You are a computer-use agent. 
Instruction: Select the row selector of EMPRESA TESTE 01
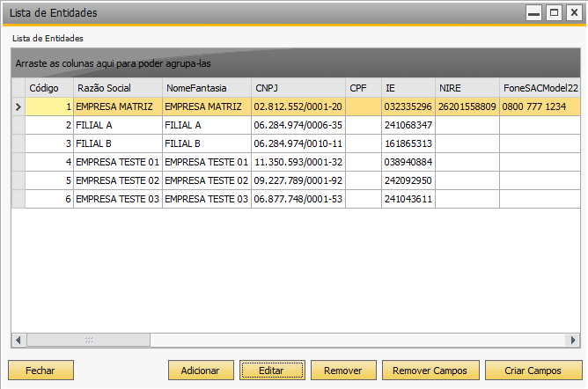click(x=18, y=162)
